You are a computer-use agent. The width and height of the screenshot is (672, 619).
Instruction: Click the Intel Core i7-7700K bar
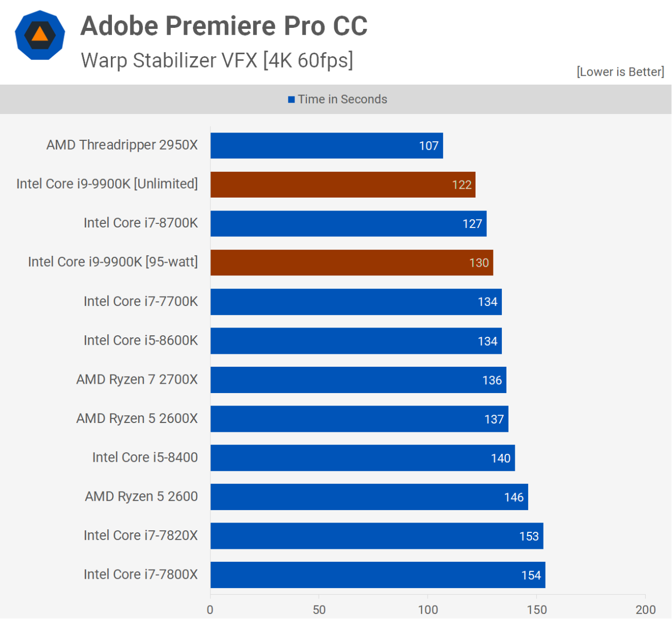coord(356,302)
